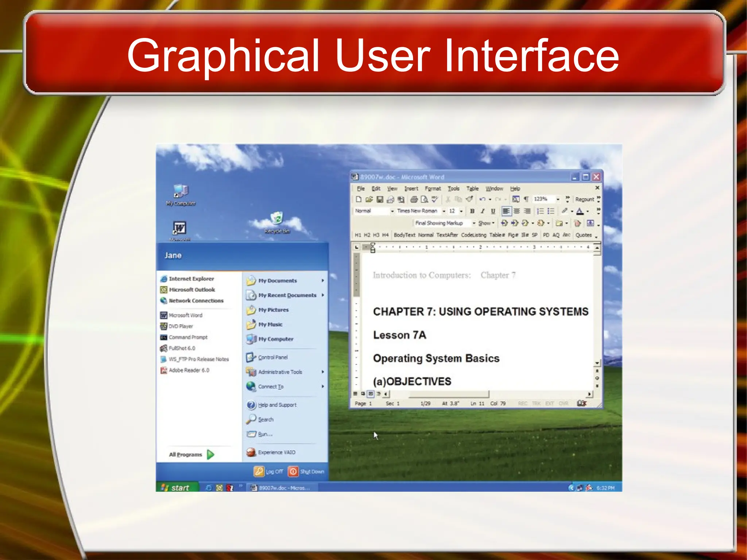Open the Style dropdown showing Normal
The image size is (747, 560).
(x=392, y=211)
